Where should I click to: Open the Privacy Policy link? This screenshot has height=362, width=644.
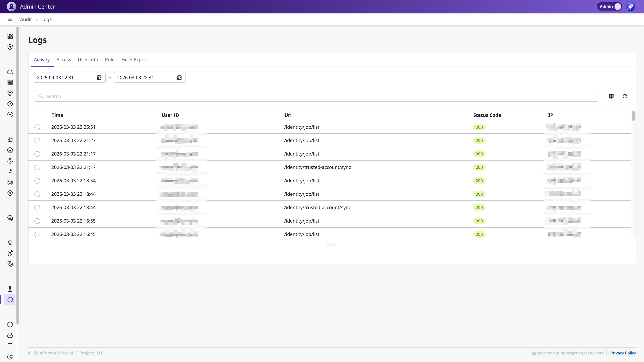click(x=623, y=353)
